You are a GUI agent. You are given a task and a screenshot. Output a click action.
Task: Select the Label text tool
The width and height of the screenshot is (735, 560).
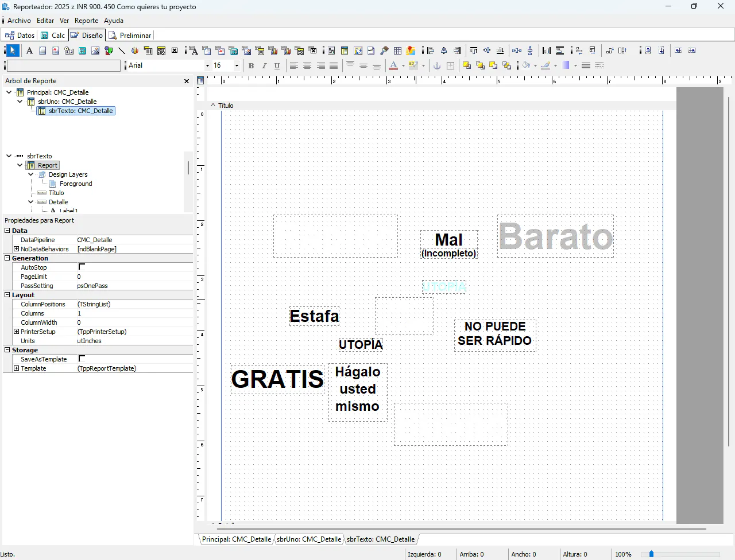(29, 50)
